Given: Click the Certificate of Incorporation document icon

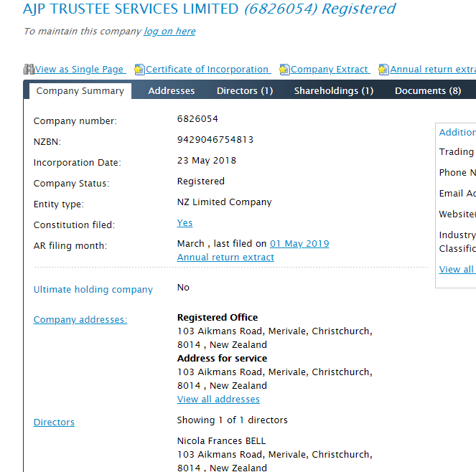Looking at the screenshot, I should click(x=140, y=70).
